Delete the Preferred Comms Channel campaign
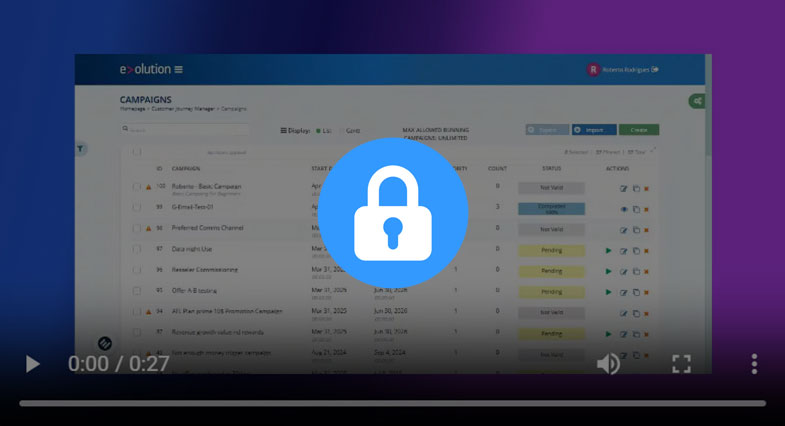 [x=646, y=230]
